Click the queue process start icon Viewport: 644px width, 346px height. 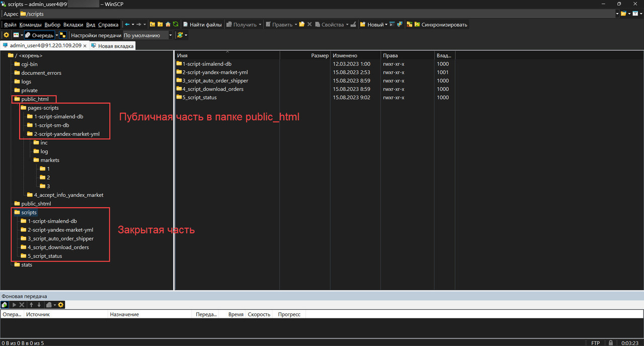tap(5, 305)
